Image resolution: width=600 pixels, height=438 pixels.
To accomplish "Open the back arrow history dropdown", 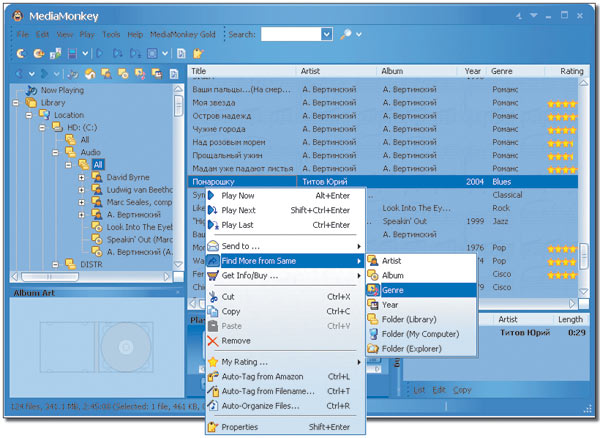I will pos(32,74).
